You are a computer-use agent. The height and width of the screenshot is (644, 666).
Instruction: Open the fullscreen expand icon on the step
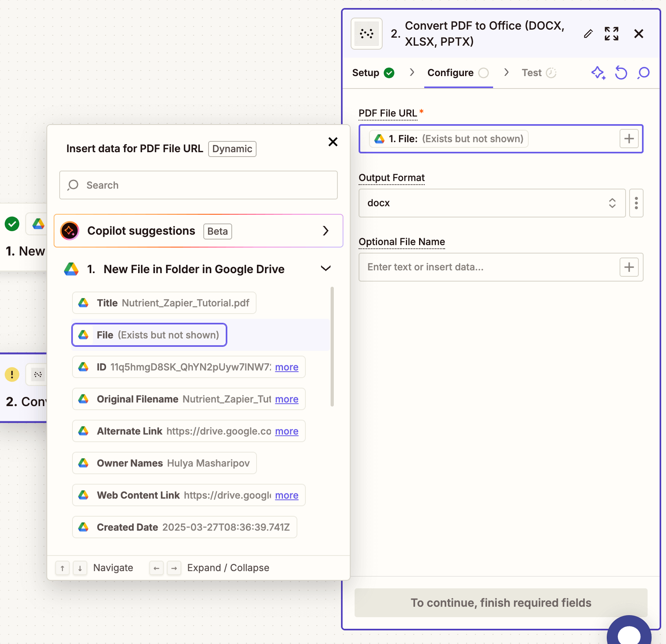[x=612, y=34]
